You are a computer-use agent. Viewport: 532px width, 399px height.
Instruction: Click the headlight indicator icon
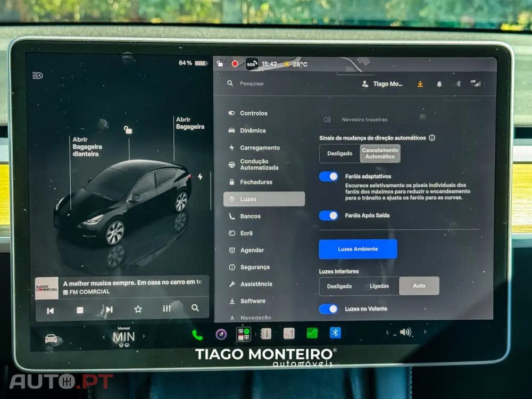[x=38, y=76]
